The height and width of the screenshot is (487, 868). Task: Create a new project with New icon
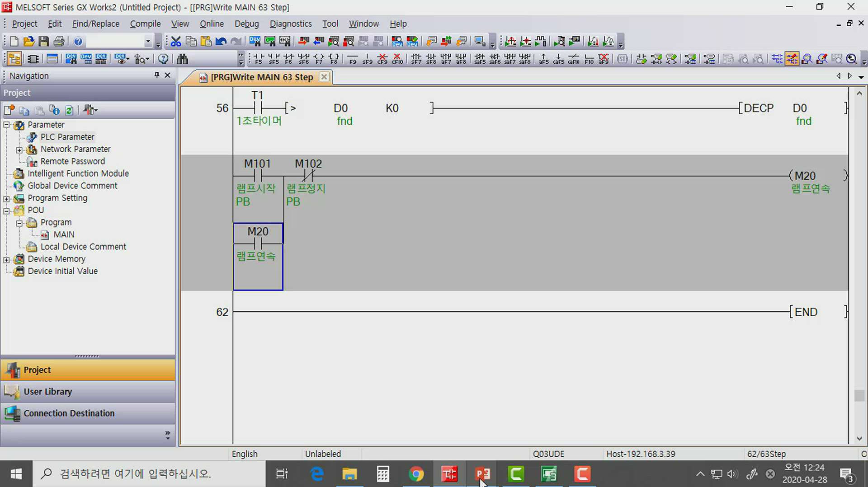[x=14, y=42]
